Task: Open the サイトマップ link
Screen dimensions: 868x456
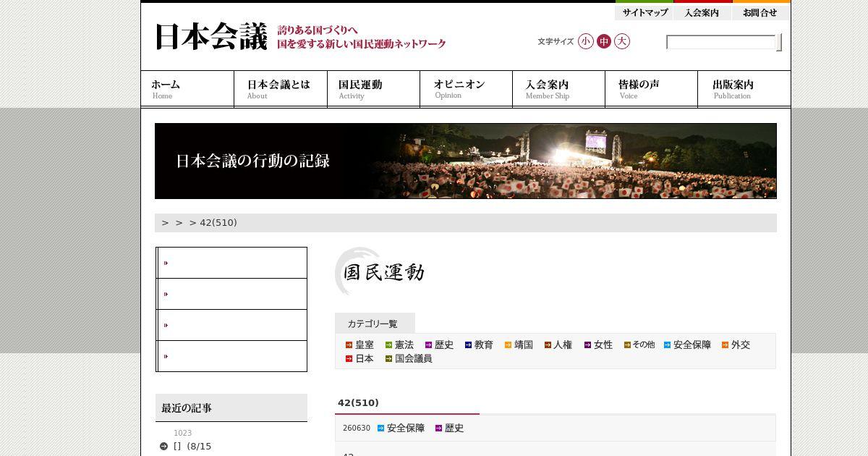Action: click(x=644, y=12)
